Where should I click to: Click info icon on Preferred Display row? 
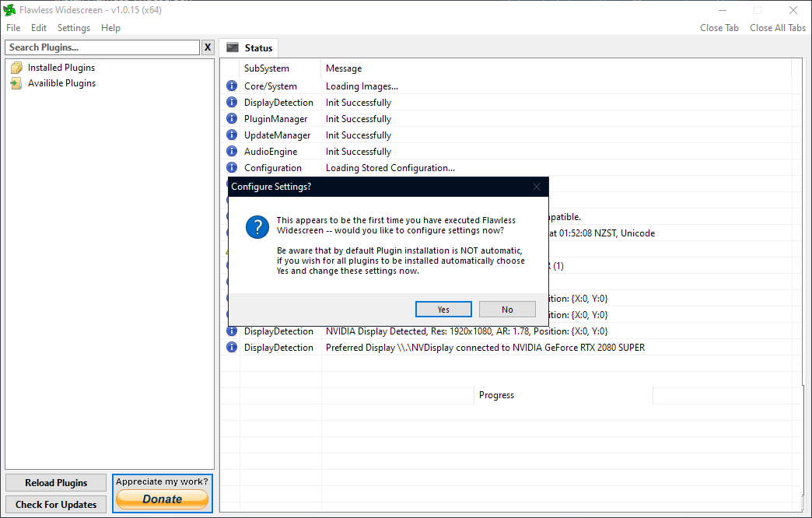coord(232,348)
